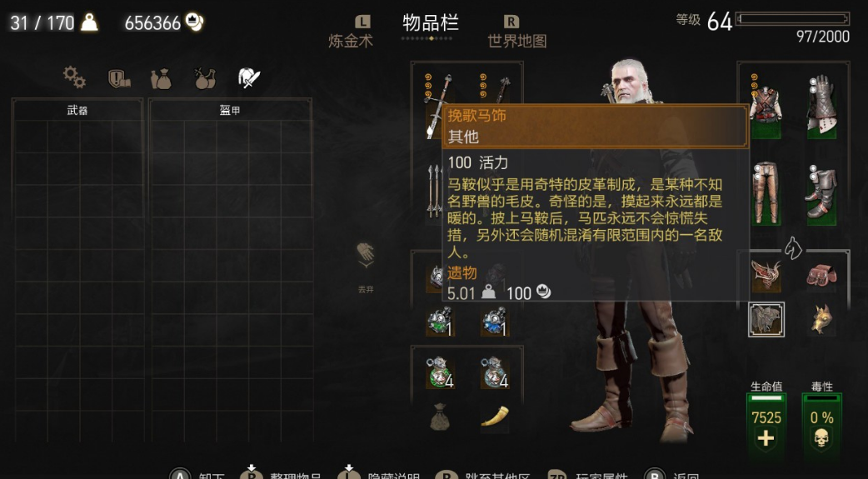This screenshot has height=479, width=868.
Task: Select the alchemy potions and food filter
Action: 205,78
